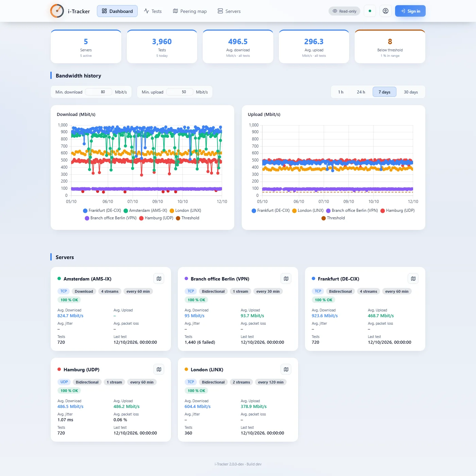Click the i-Tracker gauge logo
This screenshot has width=476, height=476.
click(x=57, y=11)
